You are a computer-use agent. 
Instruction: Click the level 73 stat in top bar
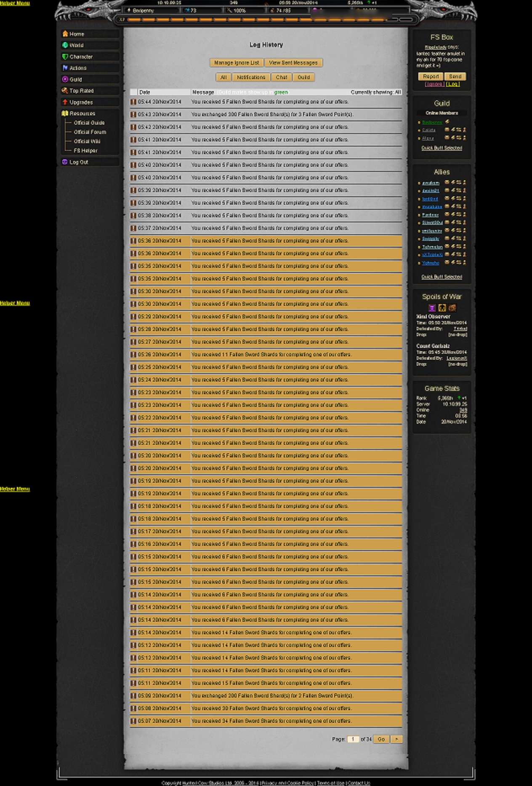[x=193, y=11]
